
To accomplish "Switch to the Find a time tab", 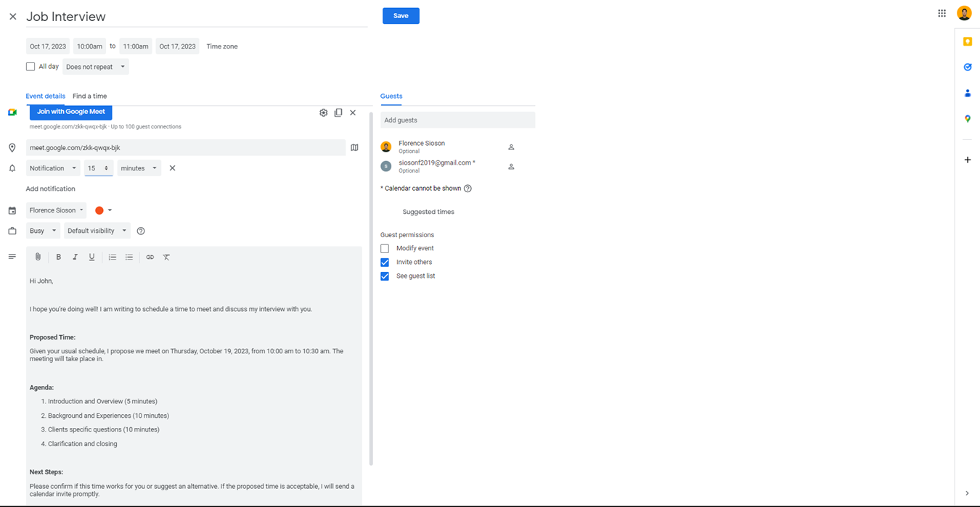I will [x=89, y=96].
